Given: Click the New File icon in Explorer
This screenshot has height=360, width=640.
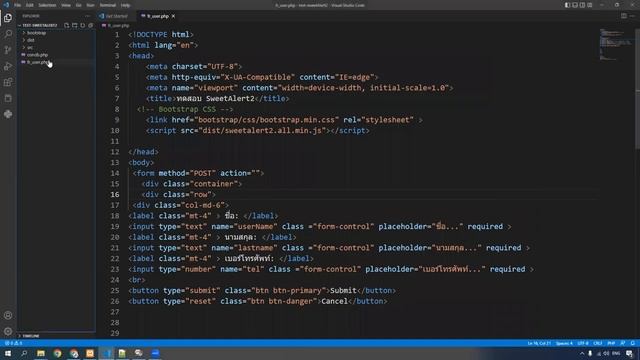Looking at the screenshot, I should click(x=67, y=25).
